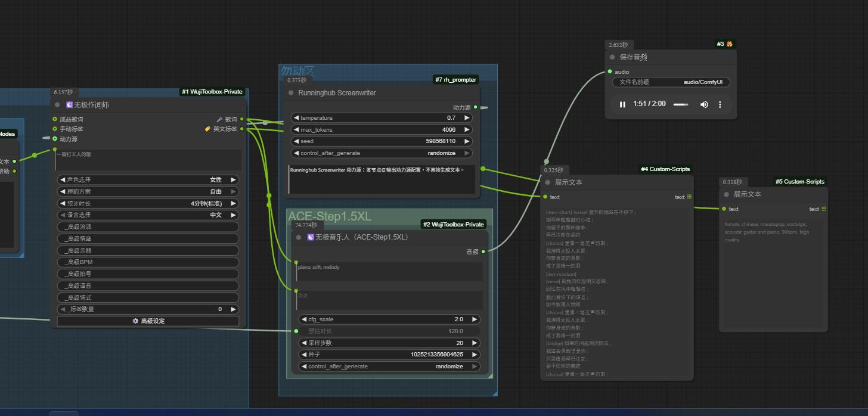Click the 文件名前缀 field showing audio/ComfyUI
Screen dimensions: 868x416
pos(671,82)
